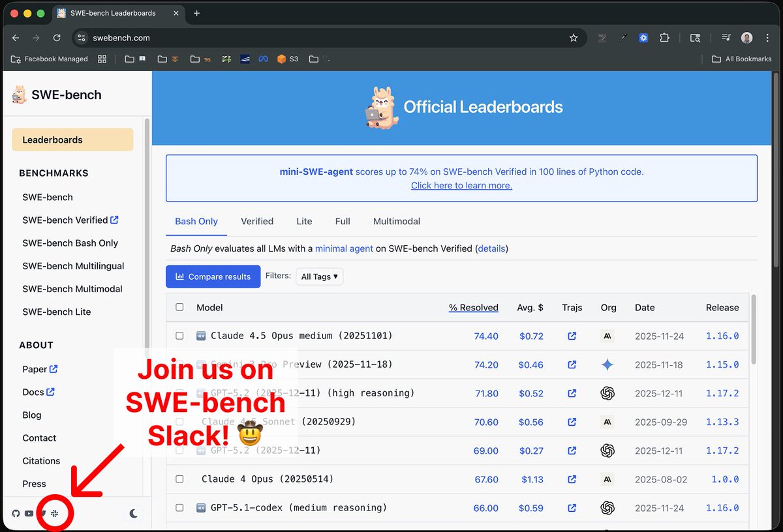Open the Slack icon in sidebar footer
Screen dimensions: 783x532
(55, 514)
